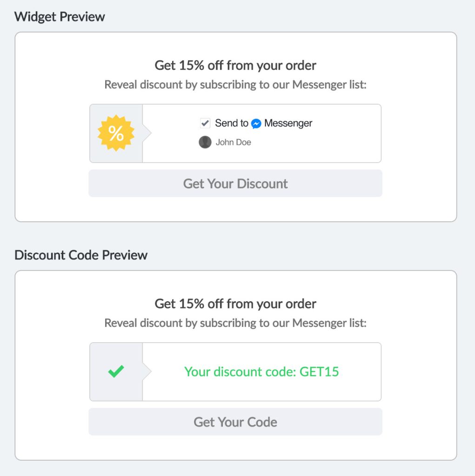
Task: Click the Widget Preview heading
Action: pos(60,17)
